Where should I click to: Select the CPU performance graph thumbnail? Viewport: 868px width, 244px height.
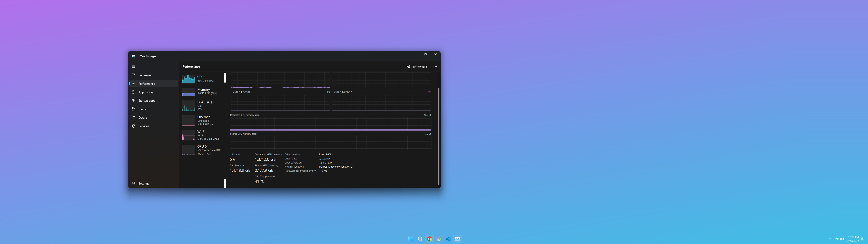coord(189,79)
